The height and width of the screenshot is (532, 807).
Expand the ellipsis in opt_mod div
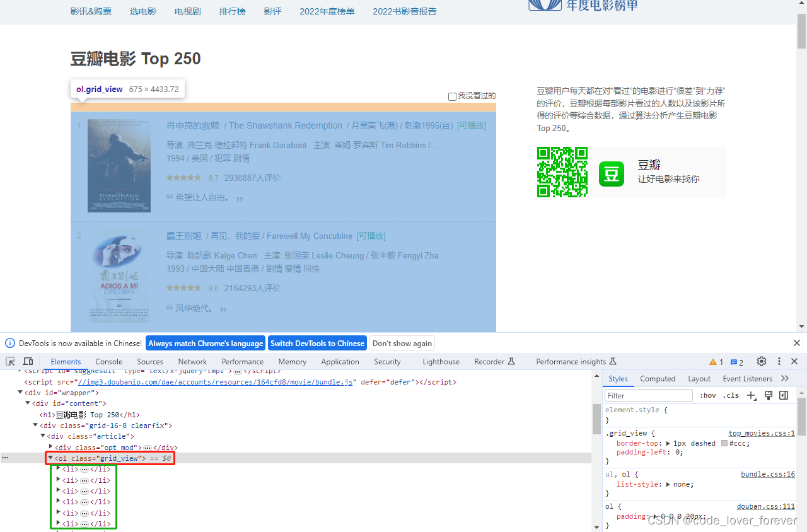(147, 448)
